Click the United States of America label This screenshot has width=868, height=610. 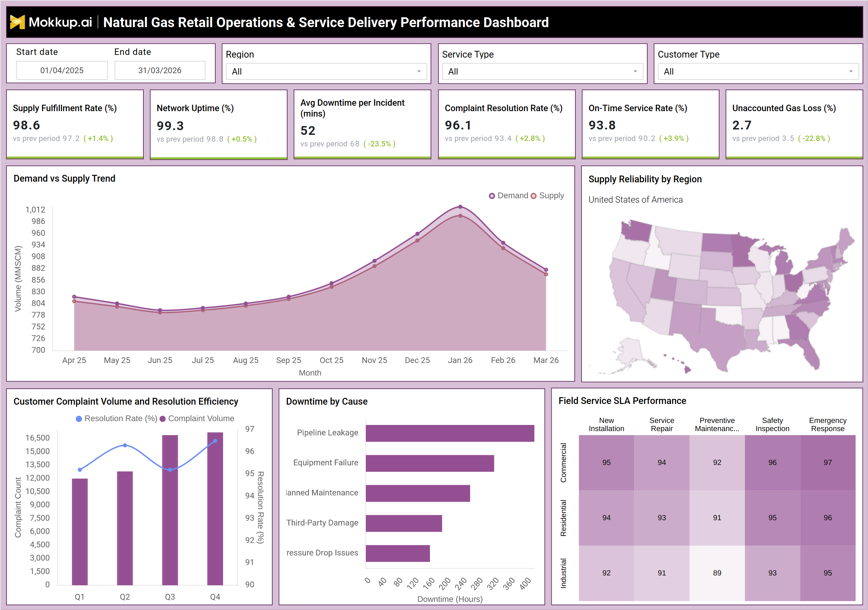click(x=635, y=200)
